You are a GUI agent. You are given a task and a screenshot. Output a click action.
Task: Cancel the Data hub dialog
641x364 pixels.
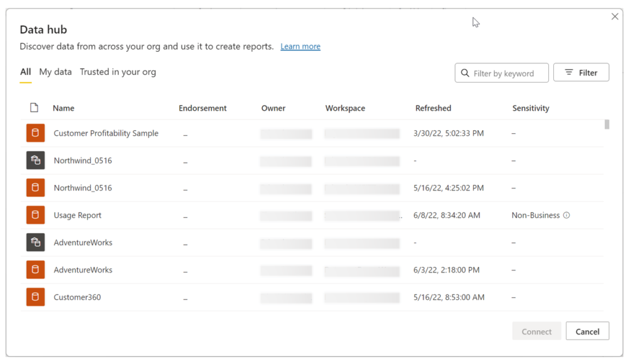587,331
